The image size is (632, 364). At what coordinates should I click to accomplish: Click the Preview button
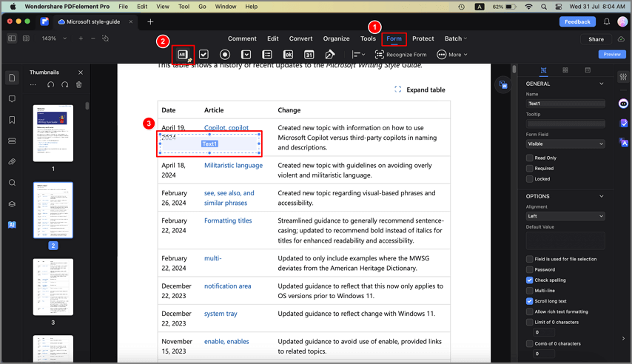612,54
